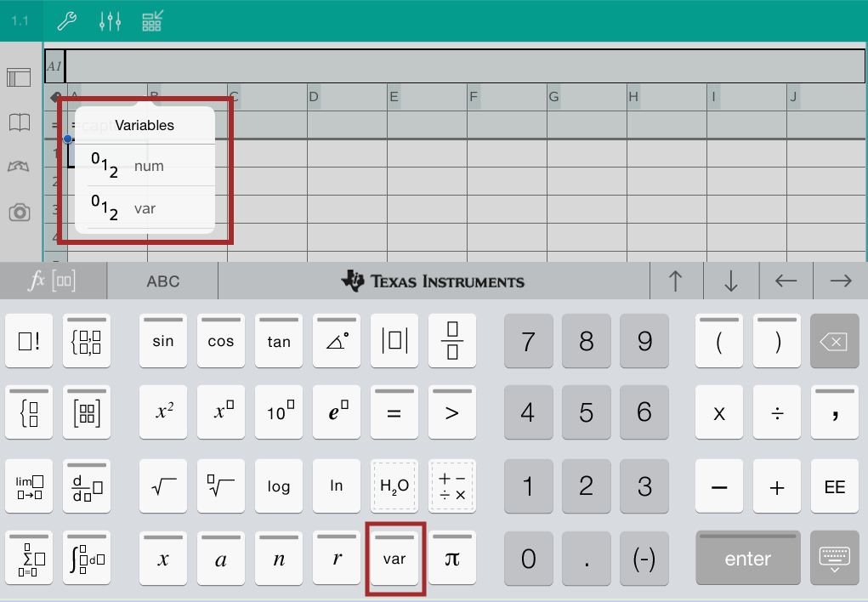Switch to the fx math keyboard tab
This screenshot has width=868, height=602.
pyautogui.click(x=53, y=281)
